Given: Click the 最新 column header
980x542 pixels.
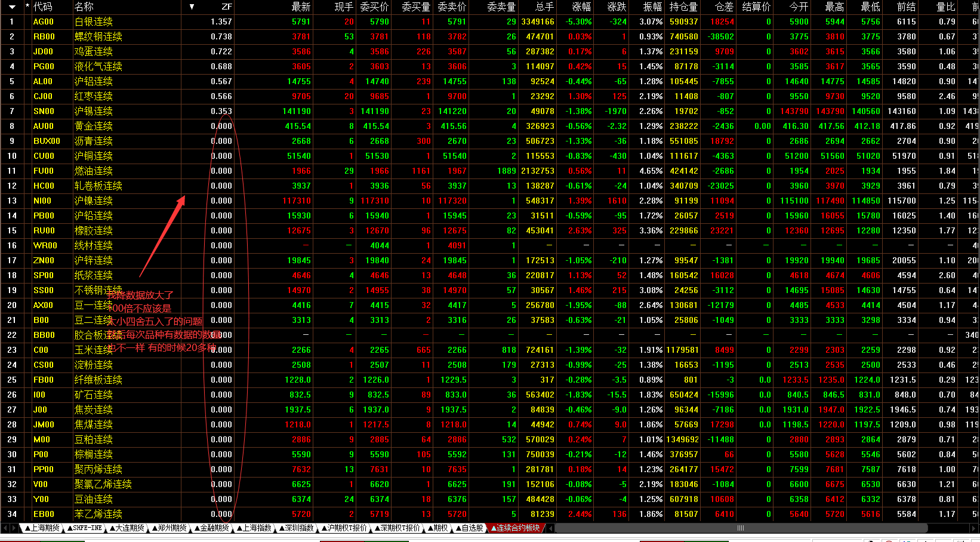Looking at the screenshot, I should coord(301,7).
